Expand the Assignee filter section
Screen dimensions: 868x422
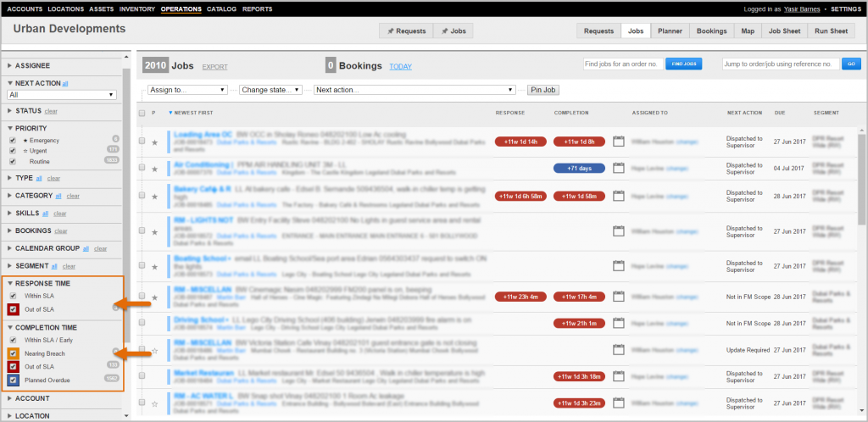pos(32,64)
